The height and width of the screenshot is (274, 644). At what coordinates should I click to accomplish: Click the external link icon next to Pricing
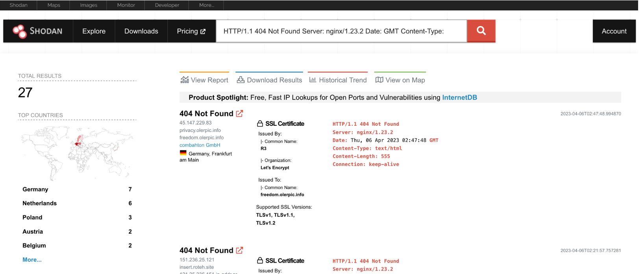(x=203, y=31)
